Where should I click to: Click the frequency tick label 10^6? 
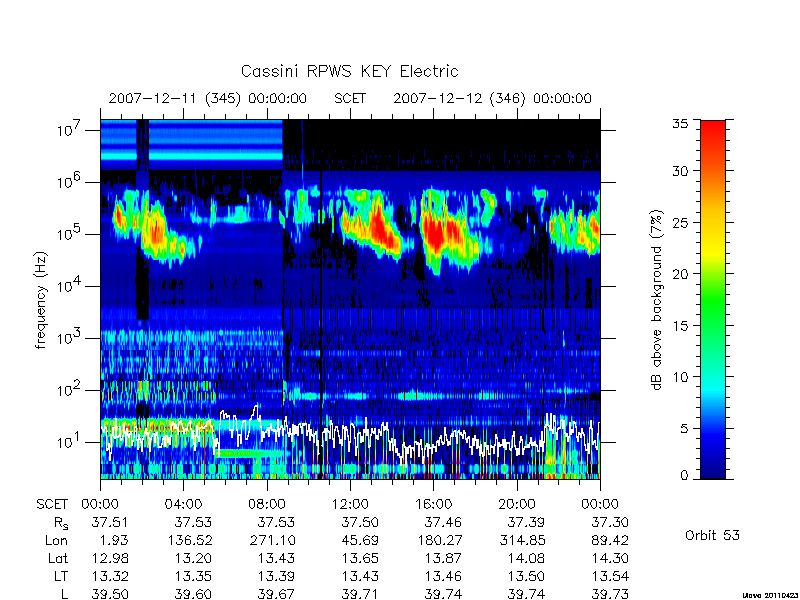tap(70, 181)
